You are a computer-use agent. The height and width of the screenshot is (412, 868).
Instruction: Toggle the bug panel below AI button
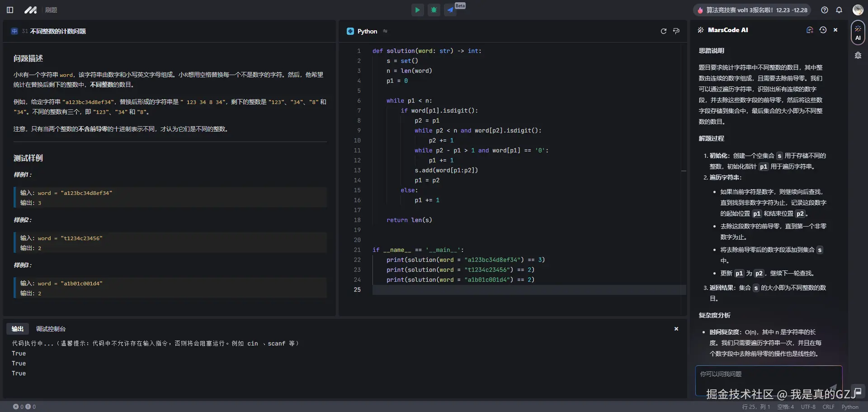point(858,56)
